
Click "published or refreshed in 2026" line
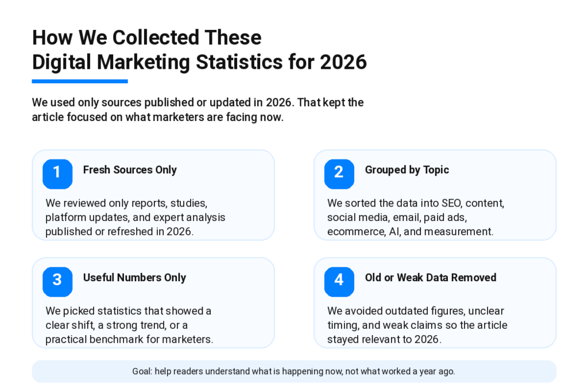(x=119, y=232)
